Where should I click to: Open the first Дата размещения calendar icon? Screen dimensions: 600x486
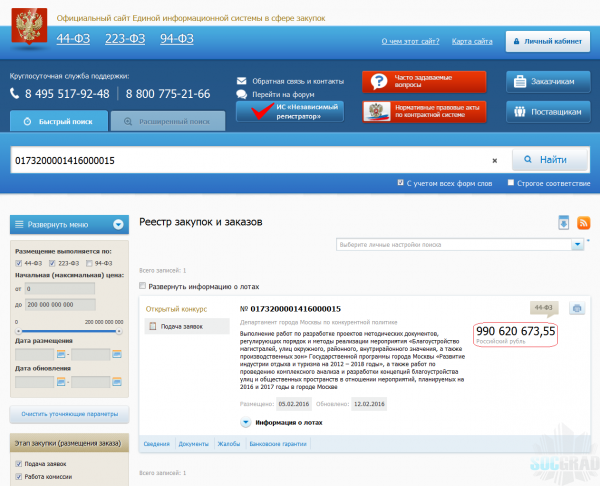pos(61,354)
